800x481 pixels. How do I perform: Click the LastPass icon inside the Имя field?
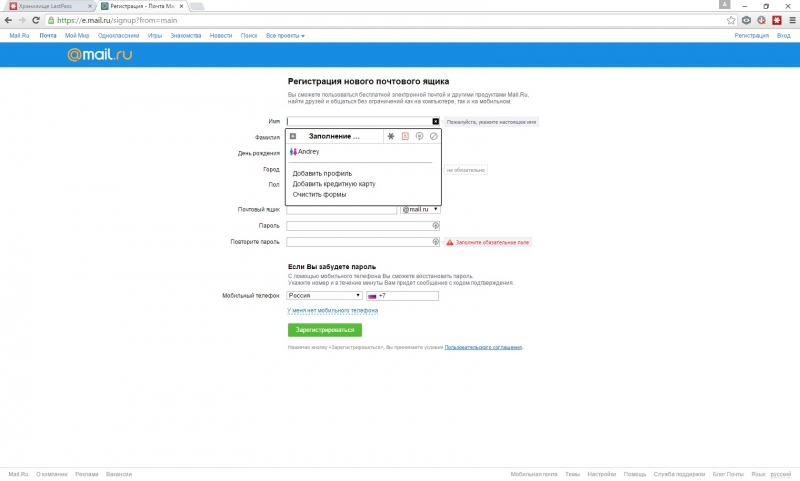[x=435, y=121]
